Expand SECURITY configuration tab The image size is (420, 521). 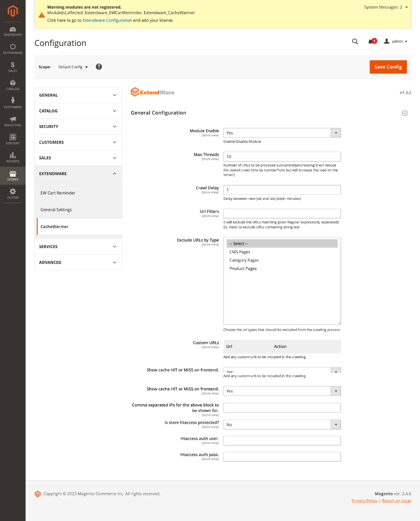point(78,126)
